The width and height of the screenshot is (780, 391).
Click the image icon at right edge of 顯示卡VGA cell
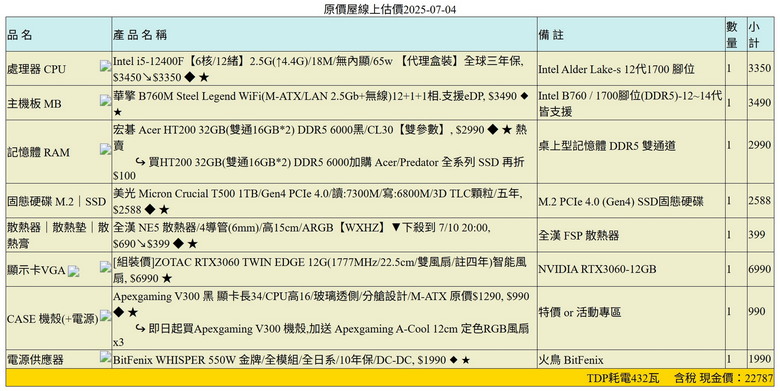click(x=105, y=267)
